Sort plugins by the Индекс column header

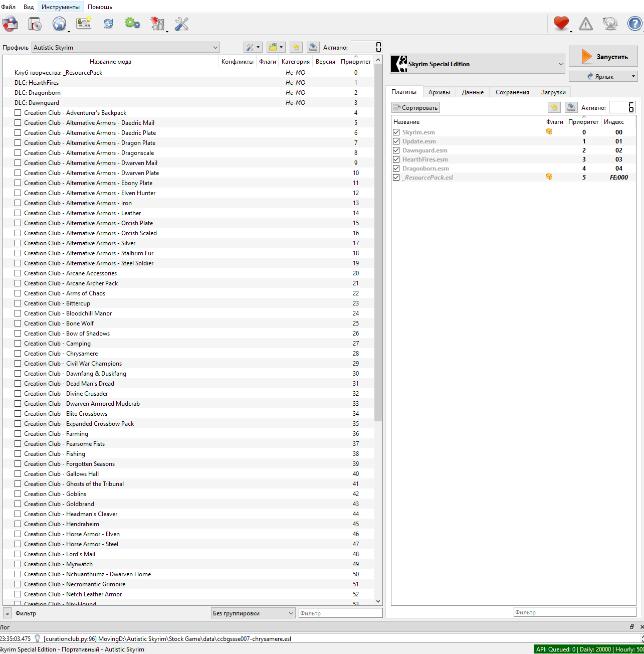[x=614, y=121]
